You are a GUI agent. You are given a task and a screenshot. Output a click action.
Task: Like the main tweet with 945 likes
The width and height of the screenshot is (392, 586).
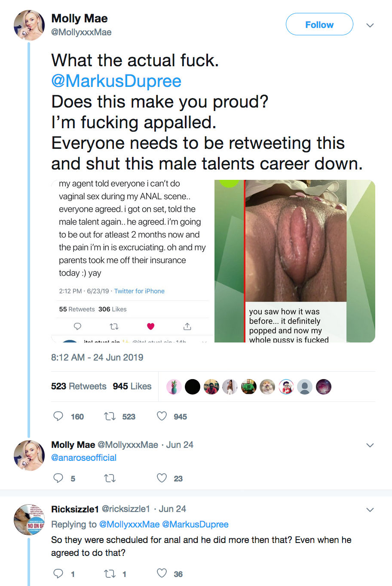[x=162, y=416]
